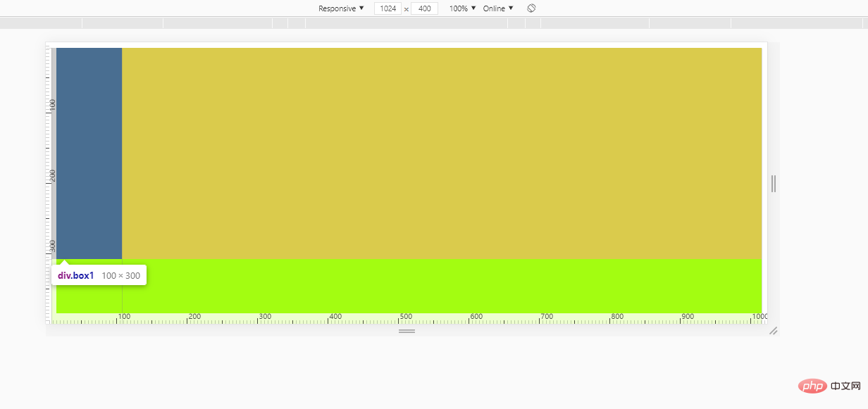
Task: Open the Responsive device dropdown
Action: 341,8
